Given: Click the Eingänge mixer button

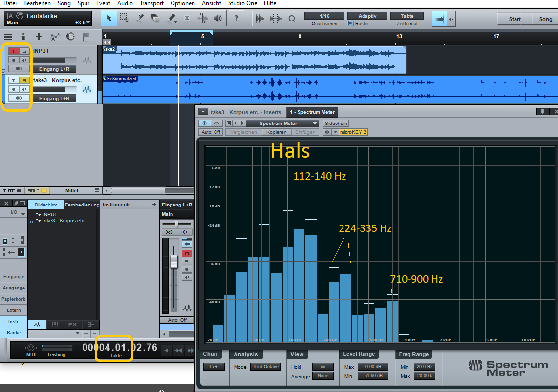Looking at the screenshot, I should click(x=14, y=276).
